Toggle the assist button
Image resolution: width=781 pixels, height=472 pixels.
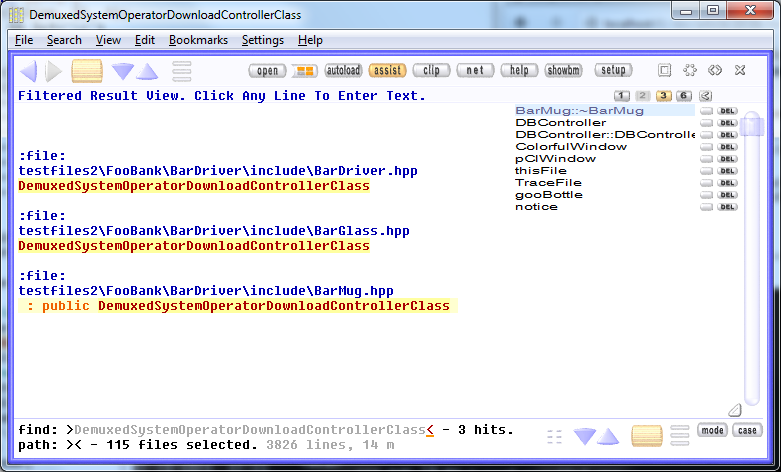point(387,71)
